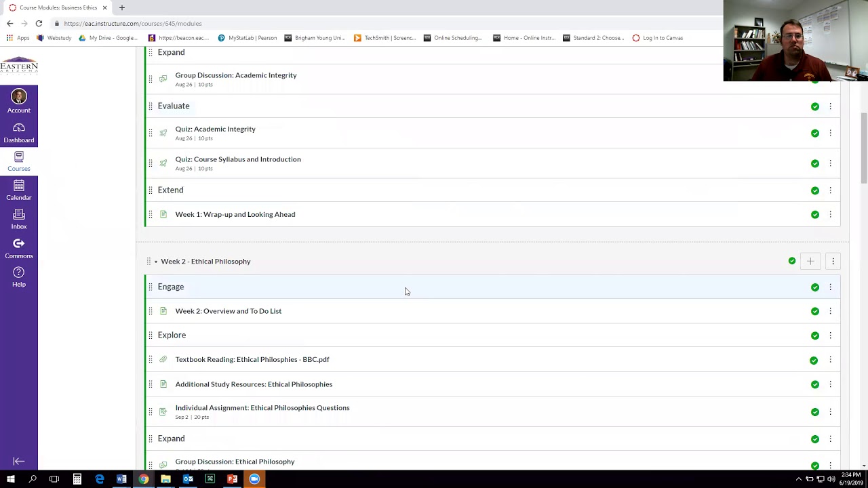Open the Calendar from sidebar
Screen dimensions: 868x488
19,190
